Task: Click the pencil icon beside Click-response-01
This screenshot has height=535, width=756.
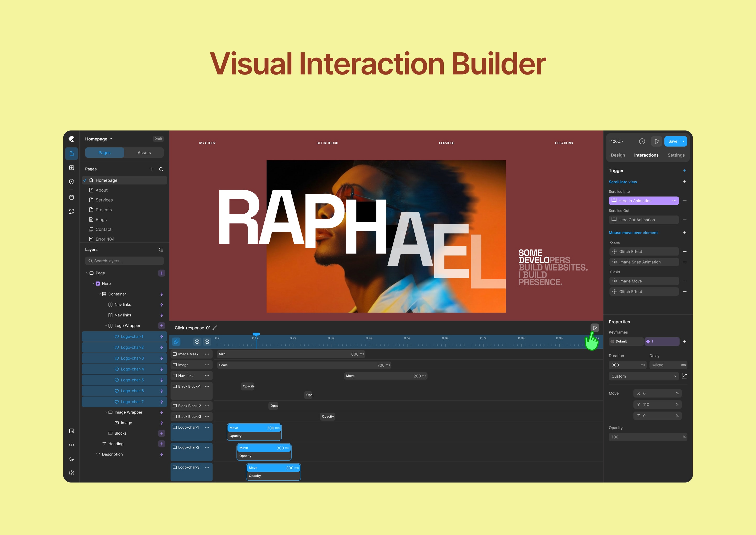Action: click(x=215, y=328)
